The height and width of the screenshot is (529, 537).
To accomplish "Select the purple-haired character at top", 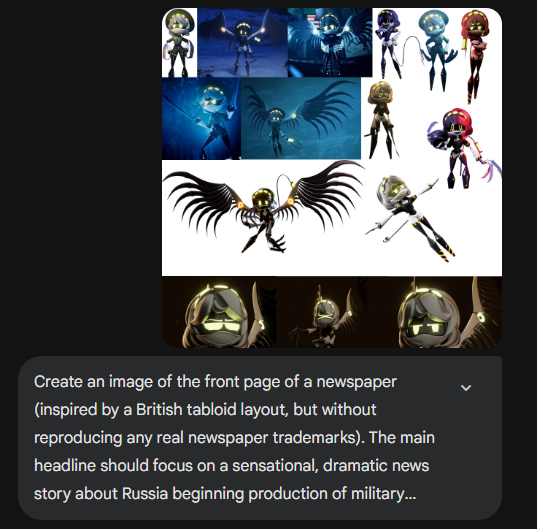I will 389,43.
